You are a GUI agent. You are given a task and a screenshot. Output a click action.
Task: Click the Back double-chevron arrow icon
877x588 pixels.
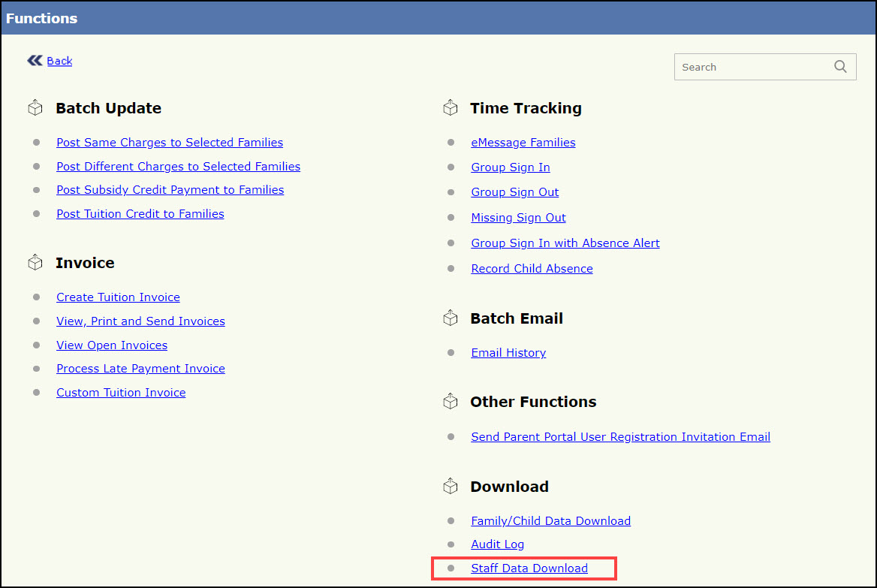coord(35,61)
